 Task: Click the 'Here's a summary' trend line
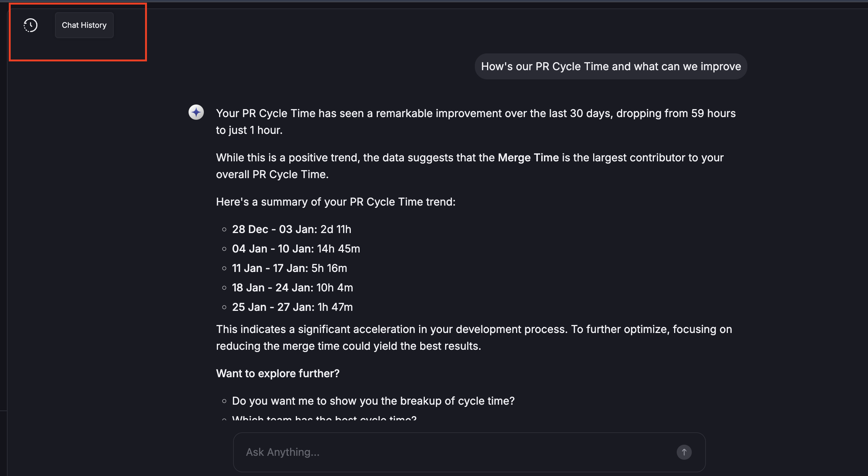click(336, 202)
